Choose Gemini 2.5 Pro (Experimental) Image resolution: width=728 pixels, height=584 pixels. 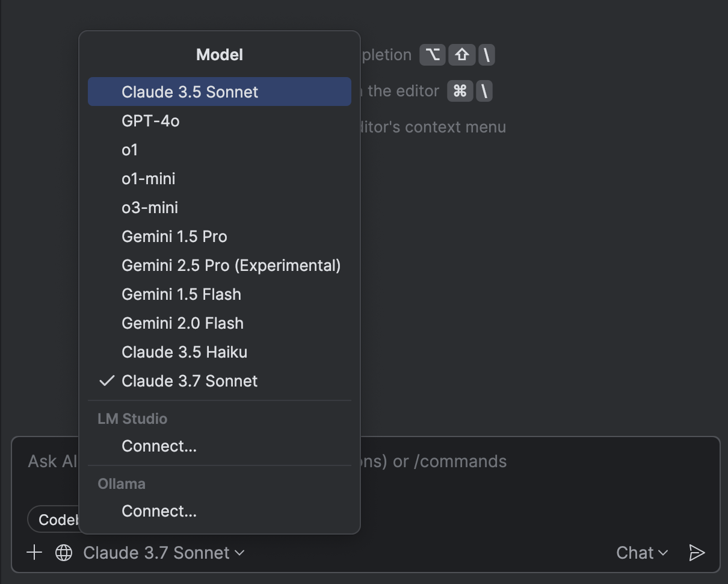point(231,266)
